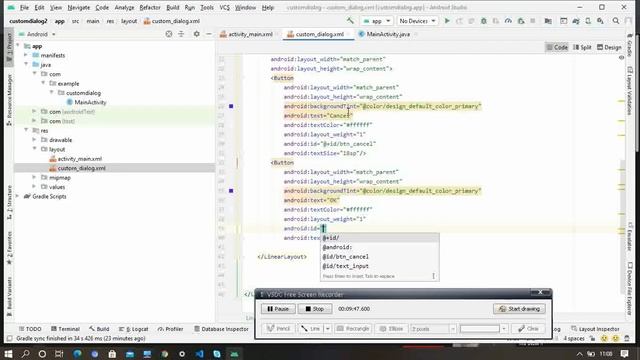Open Project Structure folder icon
The image size is (640, 360).
[548, 21]
